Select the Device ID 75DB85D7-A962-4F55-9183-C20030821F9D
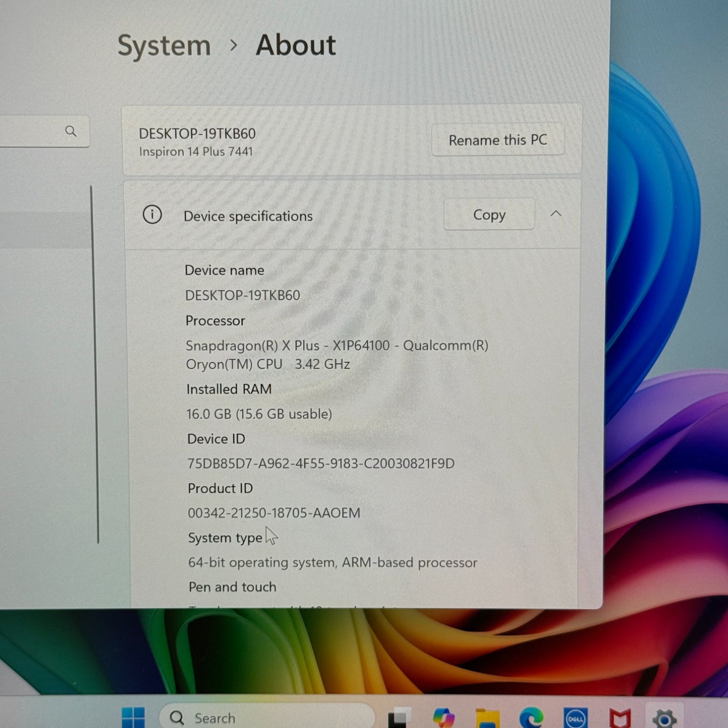This screenshot has height=728, width=728. pyautogui.click(x=321, y=464)
